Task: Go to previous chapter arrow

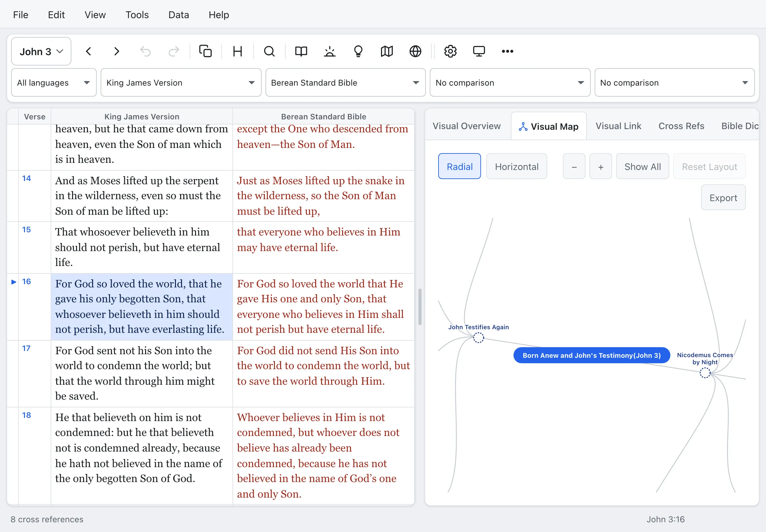Action: 88,51
